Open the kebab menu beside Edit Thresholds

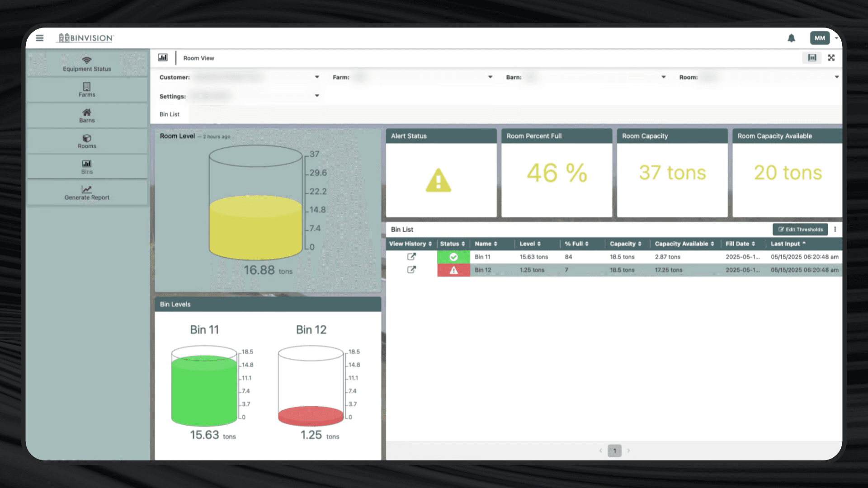tap(835, 230)
